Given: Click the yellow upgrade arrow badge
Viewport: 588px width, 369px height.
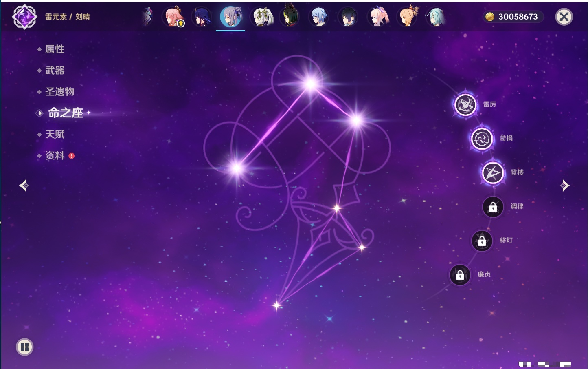Looking at the screenshot, I should (181, 24).
